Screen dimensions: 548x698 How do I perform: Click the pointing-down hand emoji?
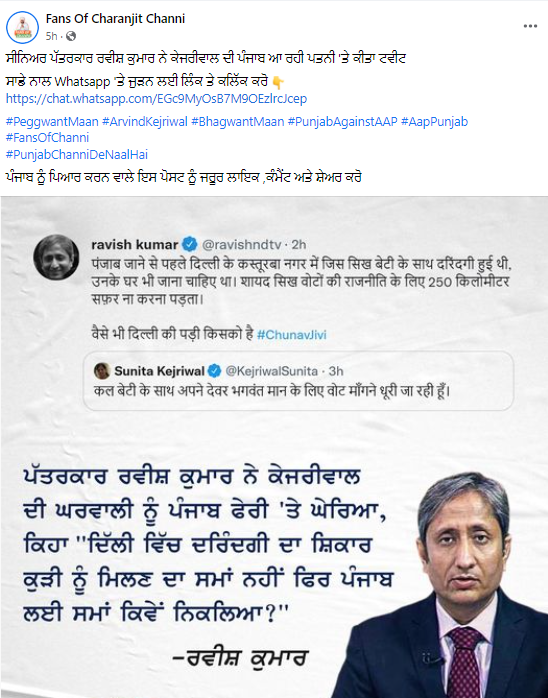coord(278,82)
